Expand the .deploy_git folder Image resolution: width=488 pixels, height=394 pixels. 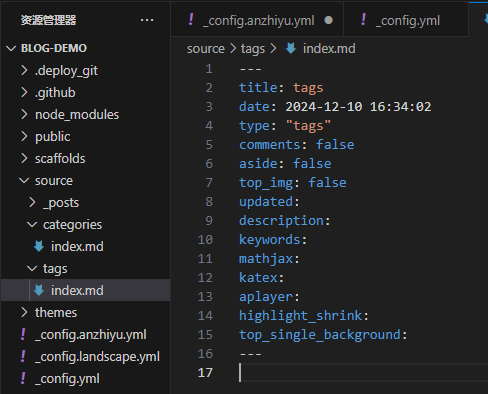[x=24, y=70]
